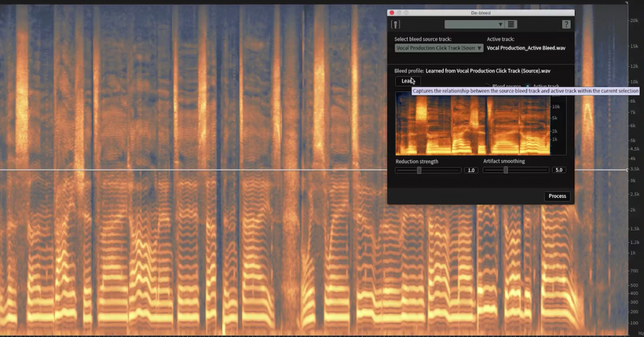Click the 700 label on frequency ruler
Screen dimensions: 644x337
click(x=635, y=271)
